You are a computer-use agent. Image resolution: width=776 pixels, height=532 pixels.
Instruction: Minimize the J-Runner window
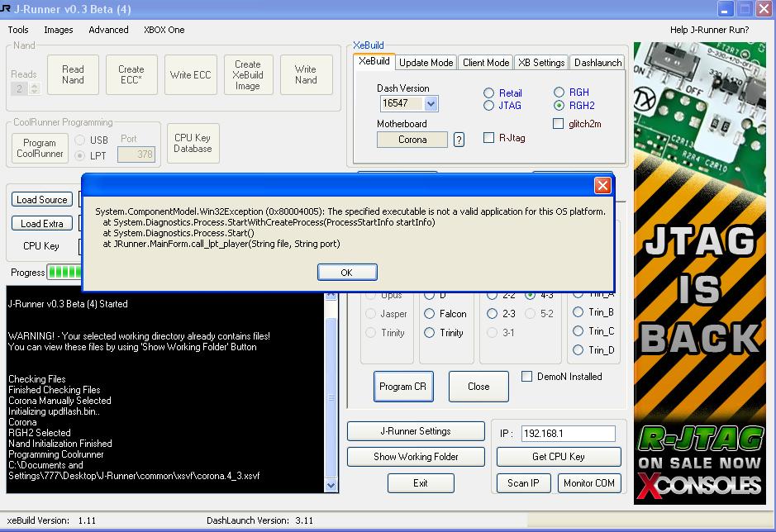[725, 9]
